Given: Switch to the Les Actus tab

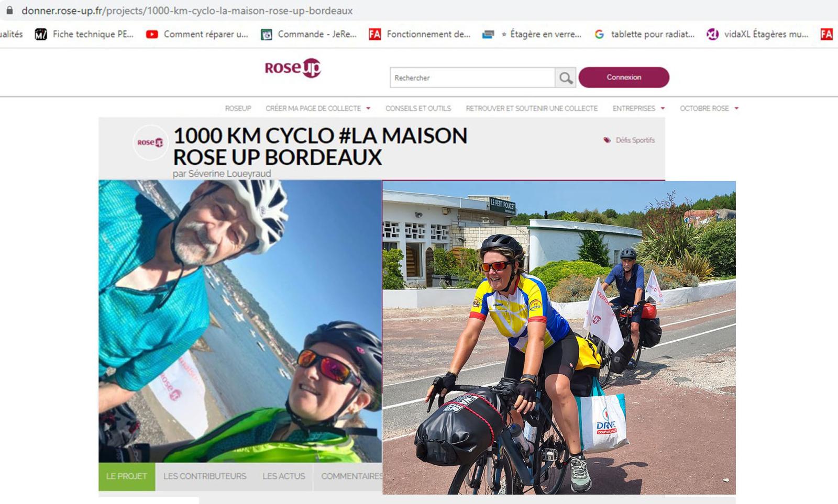Looking at the screenshot, I should (x=284, y=476).
